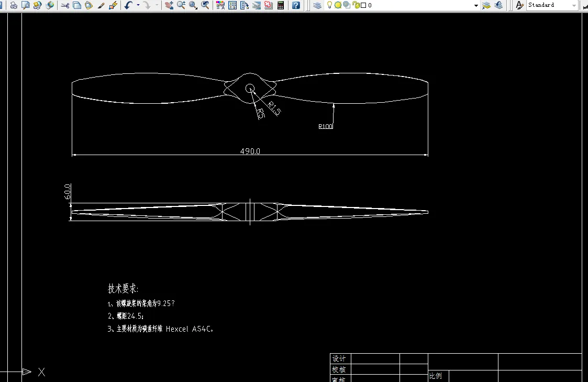The width and height of the screenshot is (588, 382).
Task: Open the Standard text style dropdown
Action: pyautogui.click(x=574, y=5)
